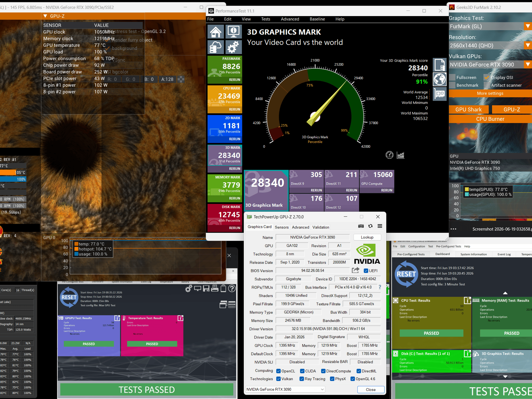Launch CPU Burner in FurMark
This screenshot has height=399, width=532.
tap(490, 119)
